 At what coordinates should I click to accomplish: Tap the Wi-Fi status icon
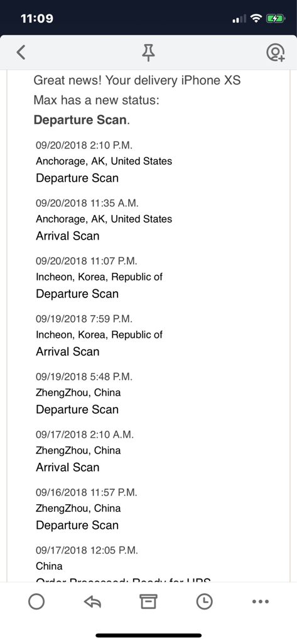coord(256,18)
